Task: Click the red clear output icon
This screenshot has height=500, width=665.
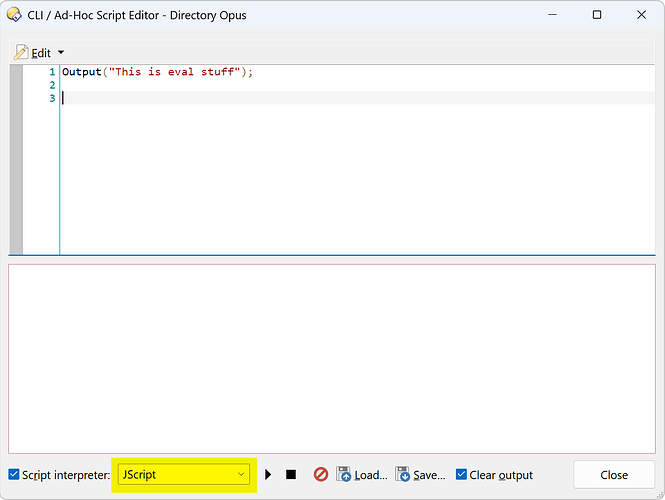Action: [321, 474]
